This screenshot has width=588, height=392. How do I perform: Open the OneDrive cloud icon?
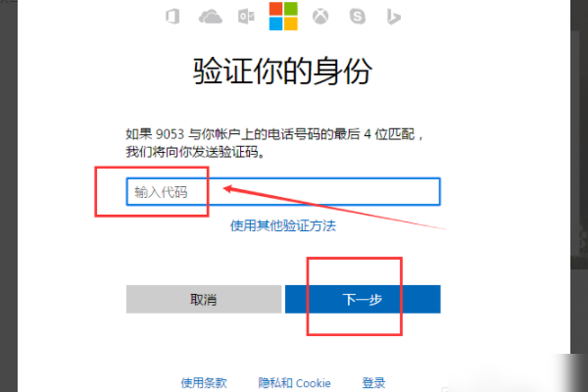211,17
